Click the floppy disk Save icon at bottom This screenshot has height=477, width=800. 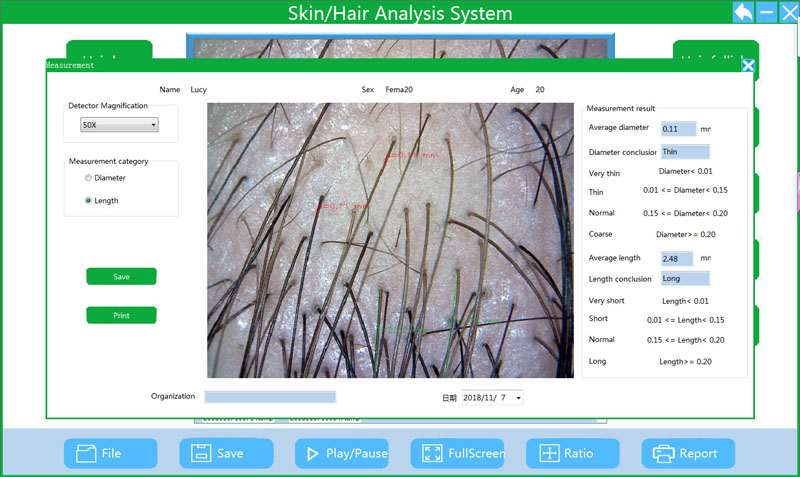[x=200, y=453]
